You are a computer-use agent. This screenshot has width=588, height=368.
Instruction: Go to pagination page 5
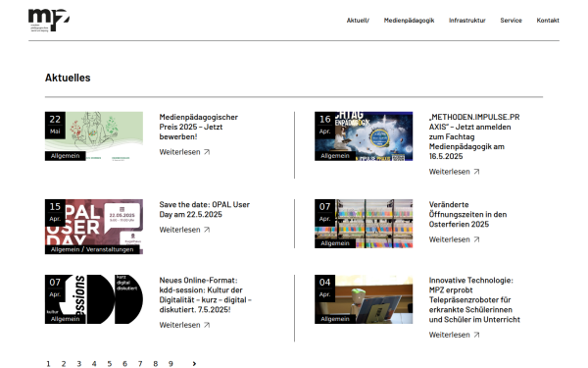[x=110, y=363]
